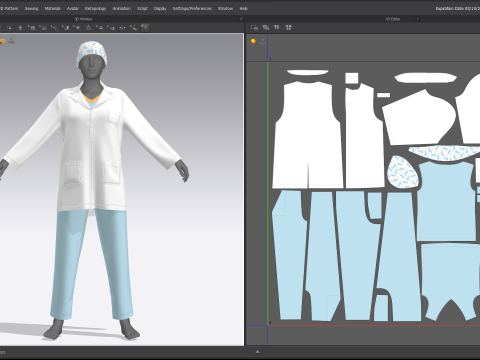
Task: Click the chest pocket on the lab coat
Action: (x=113, y=117)
